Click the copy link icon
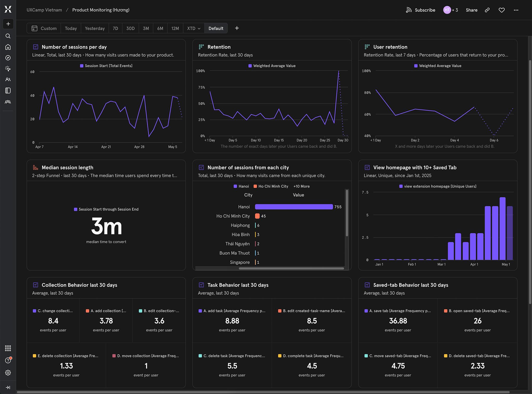This screenshot has height=394, width=532. 487,10
